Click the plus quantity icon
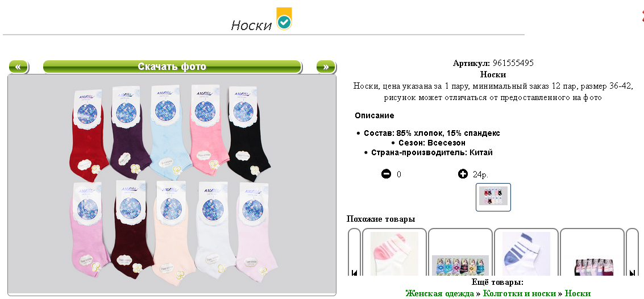The width and height of the screenshot is (644, 299). coord(463,174)
